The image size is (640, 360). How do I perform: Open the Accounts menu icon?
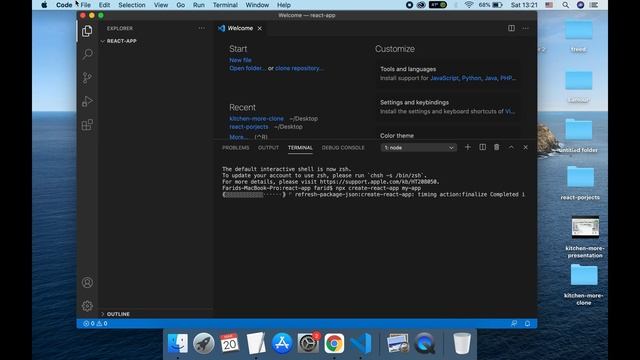pyautogui.click(x=87, y=282)
